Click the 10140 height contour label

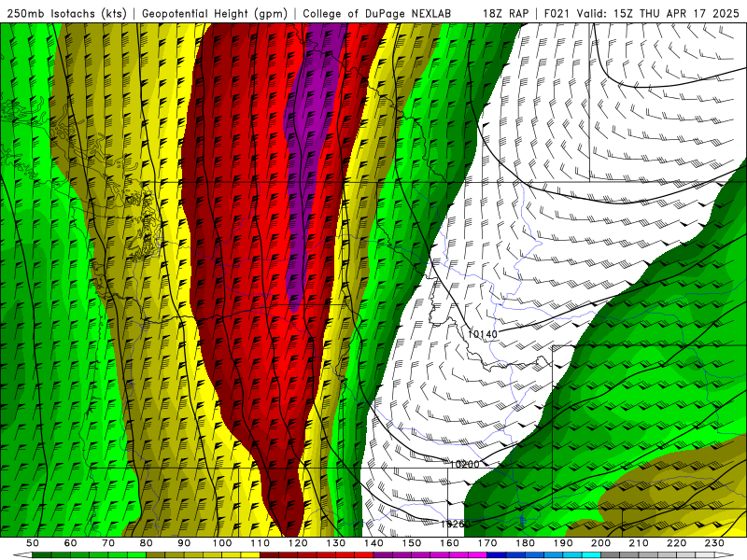click(482, 334)
